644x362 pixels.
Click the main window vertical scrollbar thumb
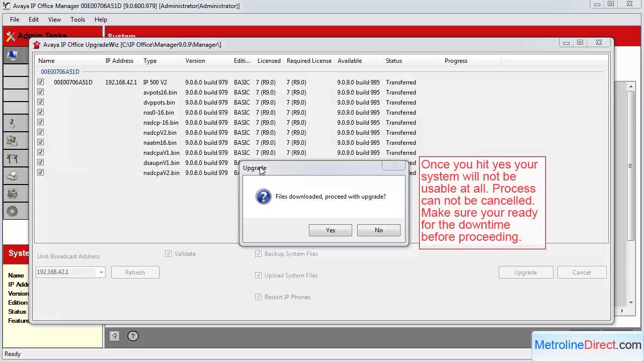point(631,166)
